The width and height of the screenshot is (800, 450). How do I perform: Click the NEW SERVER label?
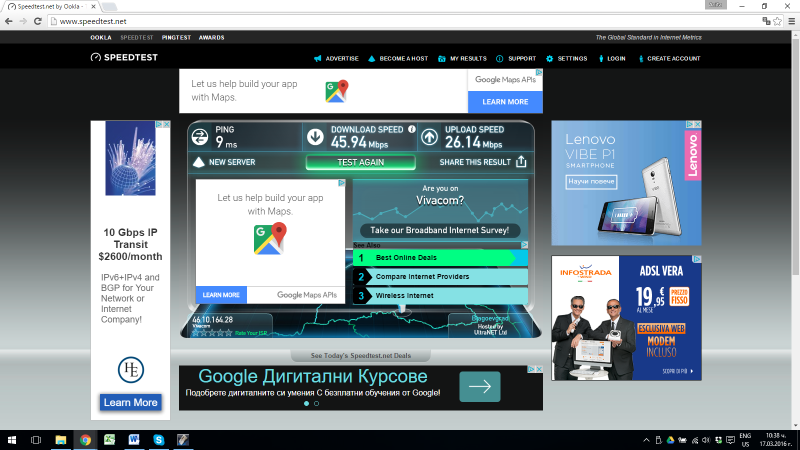click(232, 162)
